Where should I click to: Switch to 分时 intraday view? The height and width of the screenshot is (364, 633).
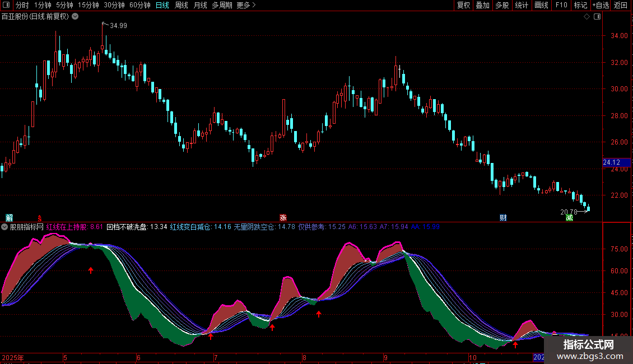click(x=22, y=6)
